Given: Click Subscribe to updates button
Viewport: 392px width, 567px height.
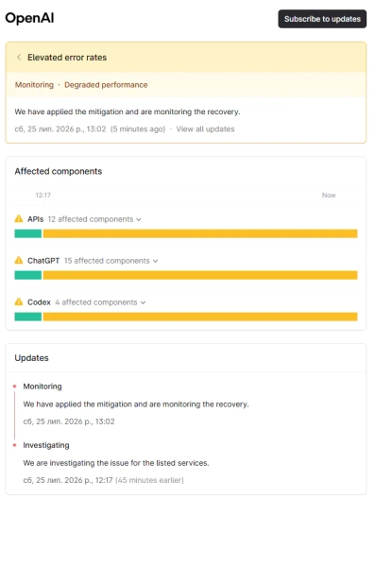Looking at the screenshot, I should [322, 19].
